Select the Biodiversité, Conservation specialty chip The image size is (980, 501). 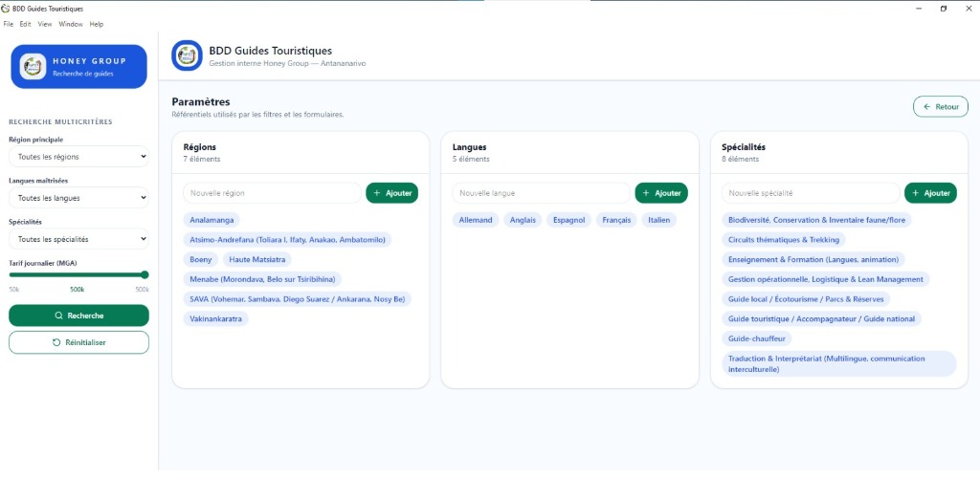pyautogui.click(x=817, y=220)
